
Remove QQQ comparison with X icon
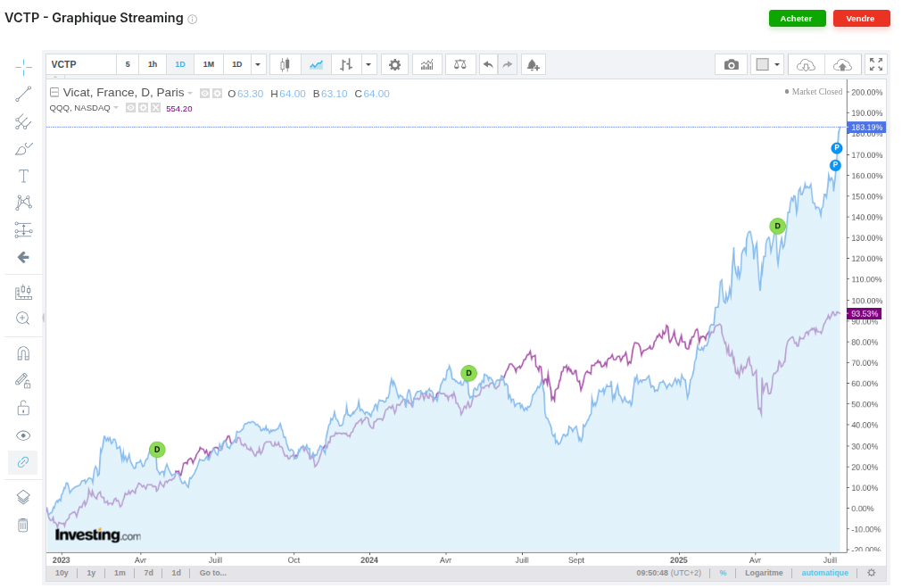[x=156, y=108]
